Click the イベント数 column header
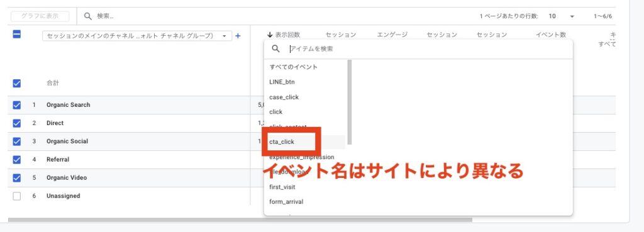The image size is (644, 232). pos(551,35)
